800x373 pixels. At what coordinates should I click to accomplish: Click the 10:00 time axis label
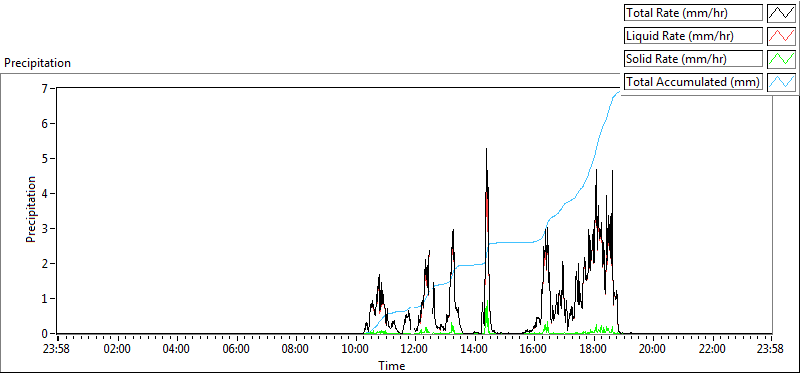point(355,349)
